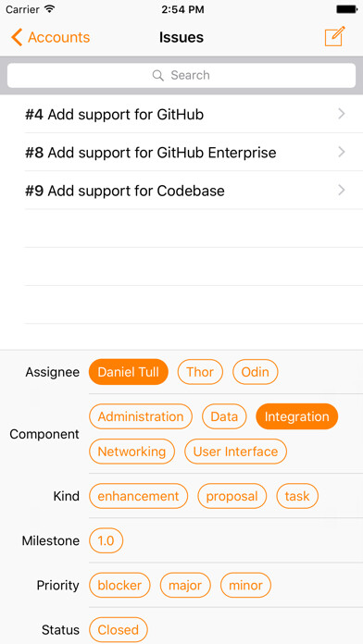Tap the back chevron next to Accounts
Viewport: 363px width, 644px height.
click(x=17, y=37)
